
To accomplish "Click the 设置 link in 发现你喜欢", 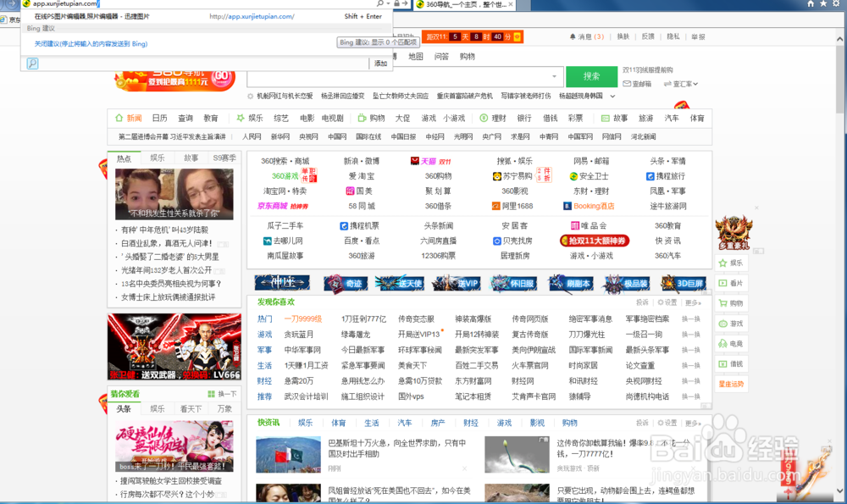I will click(x=667, y=302).
